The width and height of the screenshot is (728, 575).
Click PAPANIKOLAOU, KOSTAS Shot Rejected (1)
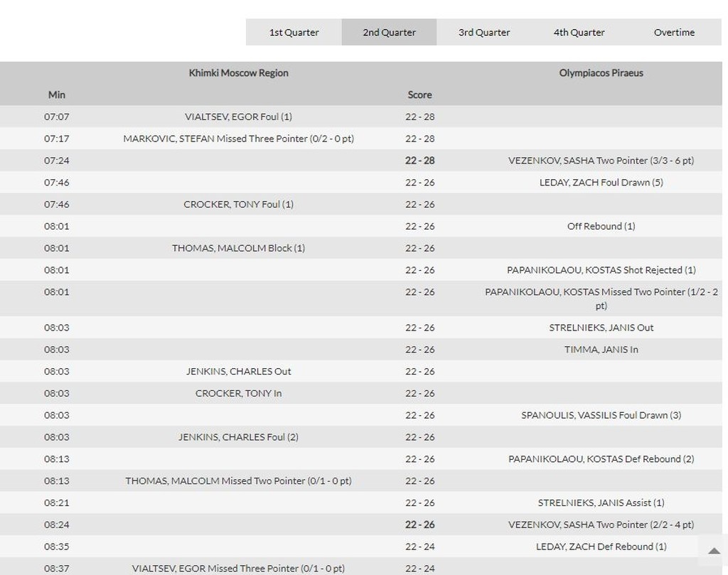pyautogui.click(x=601, y=270)
